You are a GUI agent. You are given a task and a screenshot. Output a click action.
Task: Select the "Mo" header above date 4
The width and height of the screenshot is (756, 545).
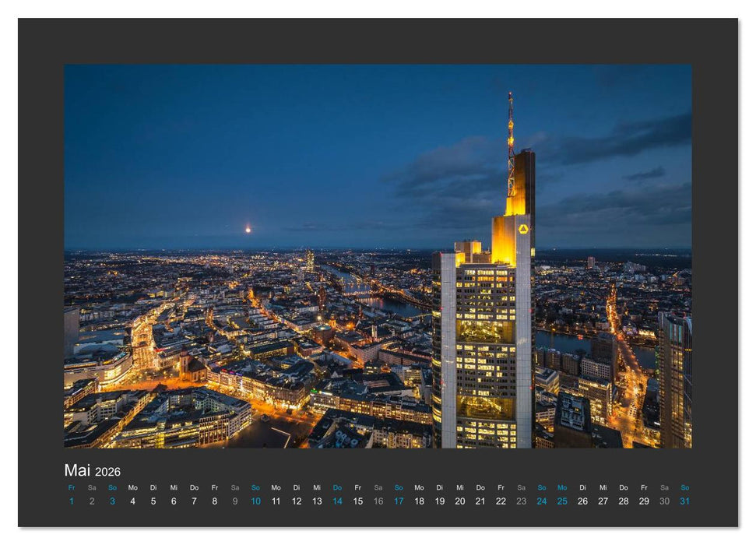(x=132, y=486)
